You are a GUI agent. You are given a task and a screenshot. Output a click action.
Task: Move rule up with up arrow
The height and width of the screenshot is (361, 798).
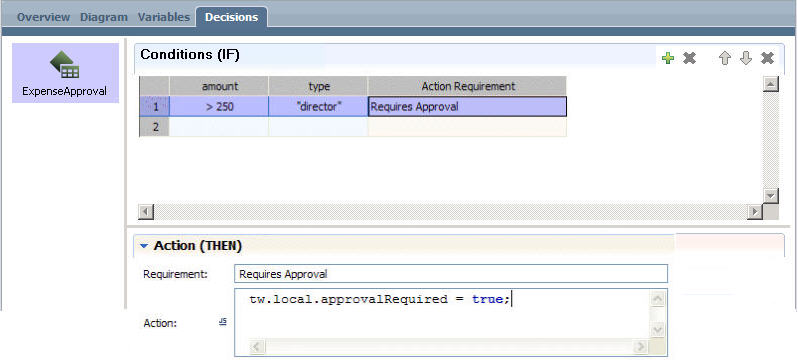[x=725, y=58]
